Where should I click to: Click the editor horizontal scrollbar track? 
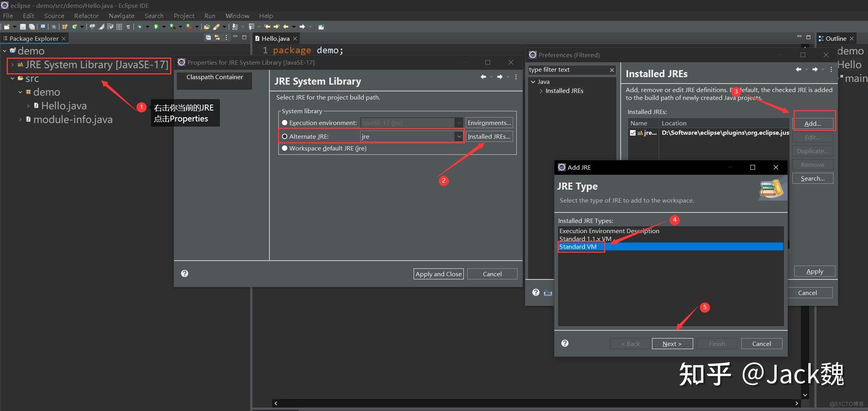pyautogui.click(x=536, y=403)
